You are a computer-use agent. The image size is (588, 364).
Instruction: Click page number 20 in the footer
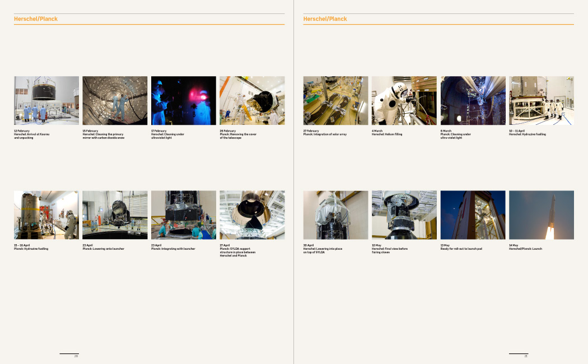tap(76, 356)
